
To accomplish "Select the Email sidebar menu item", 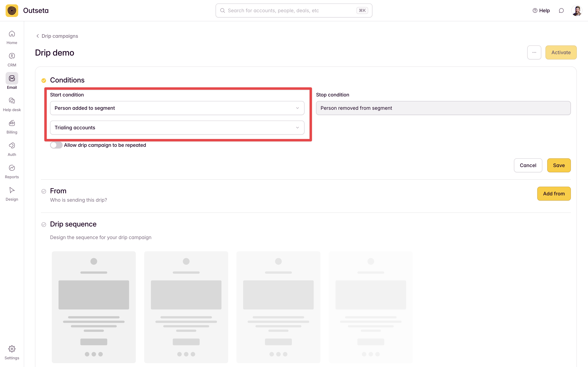I will (12, 81).
